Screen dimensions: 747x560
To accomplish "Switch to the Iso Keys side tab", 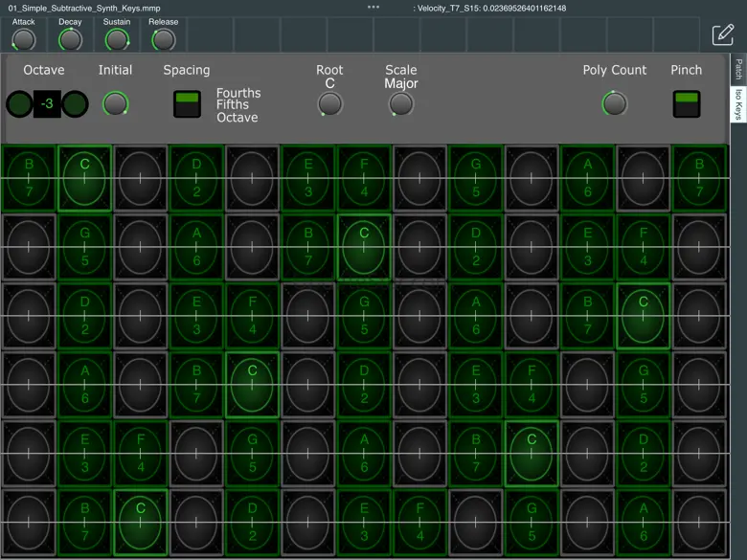I will tap(738, 103).
